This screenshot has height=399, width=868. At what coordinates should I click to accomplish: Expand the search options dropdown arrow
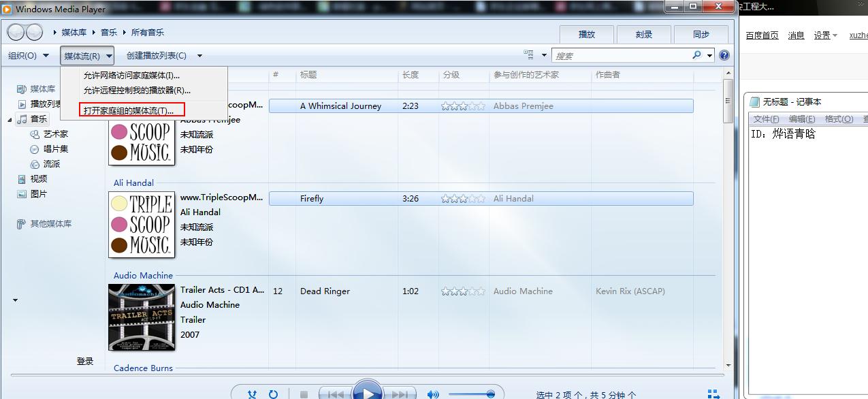click(709, 56)
